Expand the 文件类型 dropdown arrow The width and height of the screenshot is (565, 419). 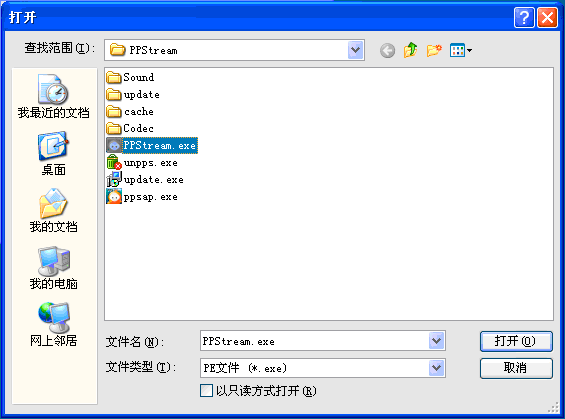(436, 368)
